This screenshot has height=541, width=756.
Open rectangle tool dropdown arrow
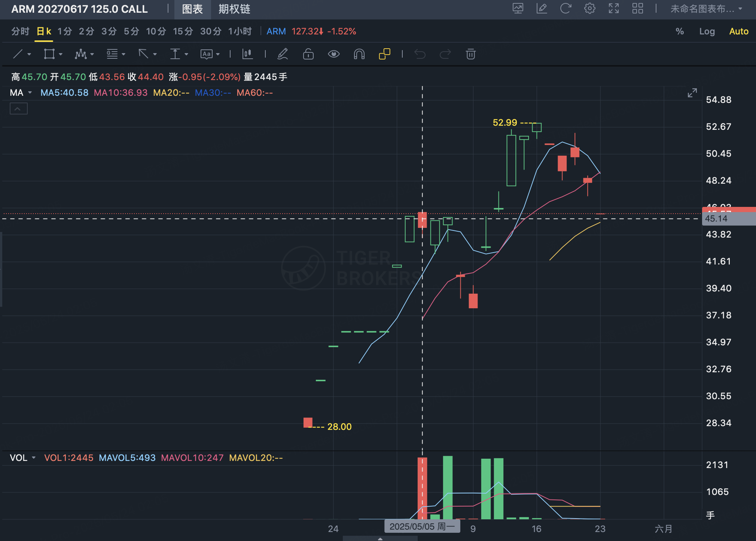61,55
